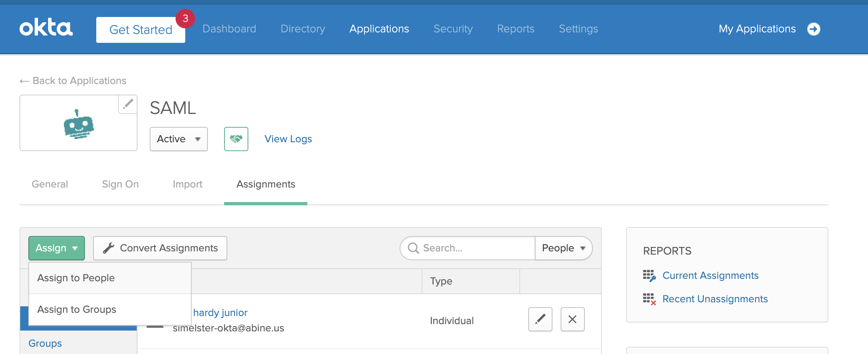Click the Individual type cell
This screenshot has width=868, height=354.
(452, 321)
